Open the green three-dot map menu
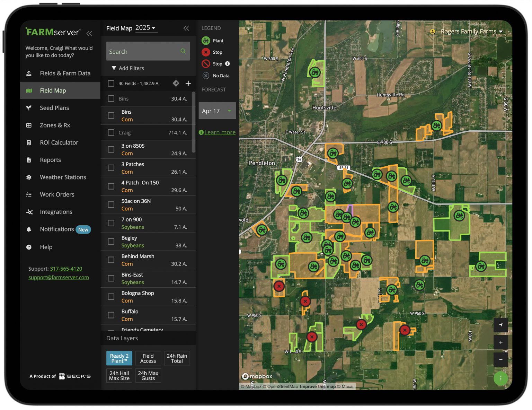 pos(500,378)
